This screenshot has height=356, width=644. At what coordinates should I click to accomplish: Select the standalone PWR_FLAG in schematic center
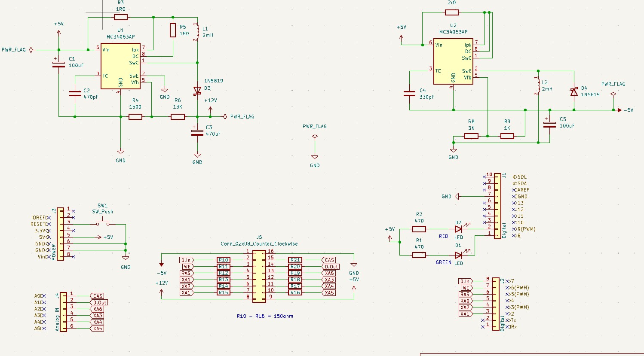pos(315,136)
